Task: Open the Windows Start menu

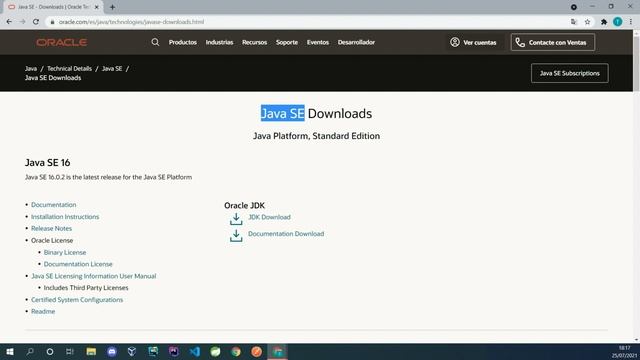Action: click(x=10, y=351)
